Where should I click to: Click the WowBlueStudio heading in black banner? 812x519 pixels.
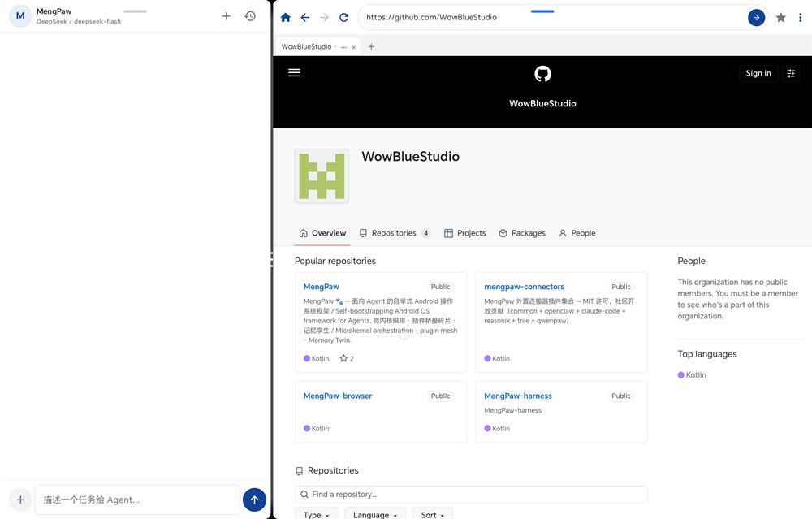point(542,103)
